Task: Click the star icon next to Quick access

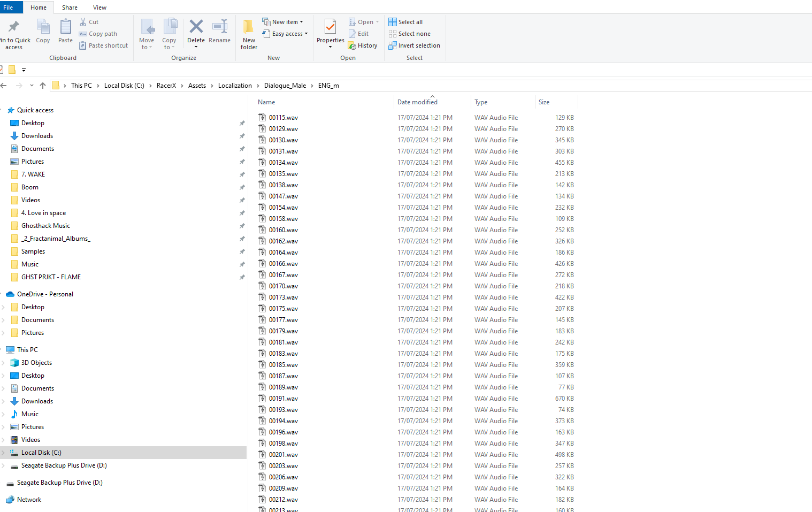Action: pos(10,110)
